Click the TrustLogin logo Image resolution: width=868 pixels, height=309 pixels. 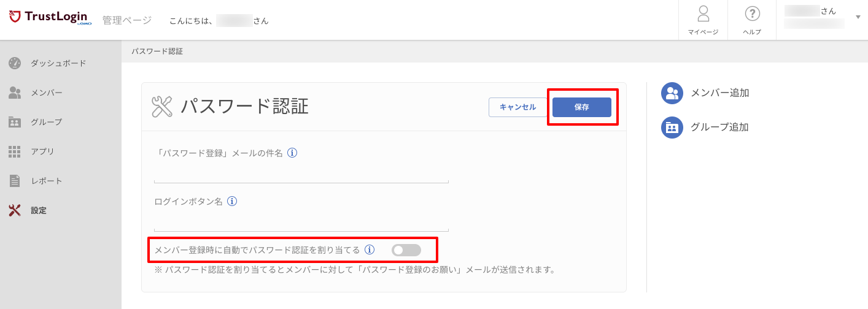[48, 17]
